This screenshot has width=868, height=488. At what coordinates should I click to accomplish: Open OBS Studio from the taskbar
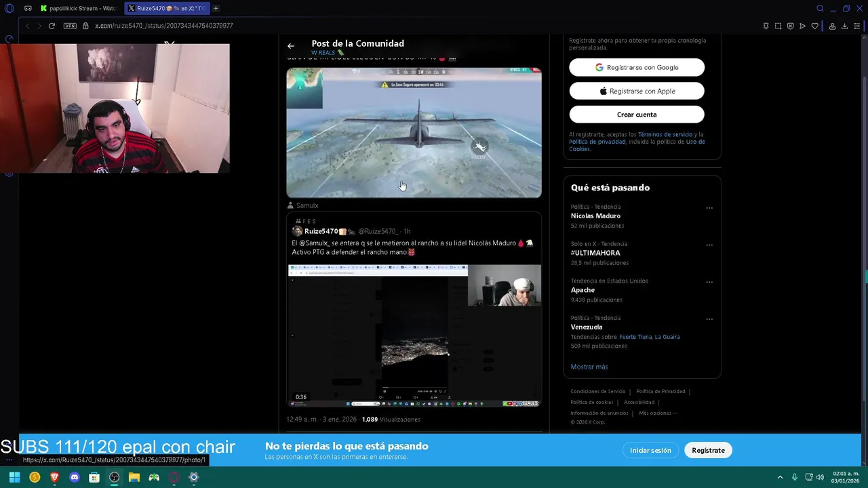coord(114,477)
